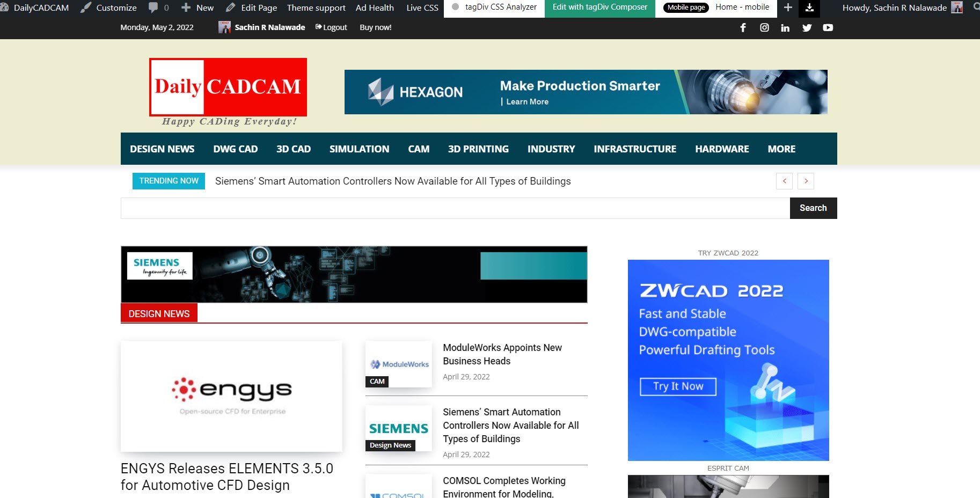Click the Logout link
Image resolution: width=980 pixels, height=498 pixels.
pyautogui.click(x=332, y=27)
